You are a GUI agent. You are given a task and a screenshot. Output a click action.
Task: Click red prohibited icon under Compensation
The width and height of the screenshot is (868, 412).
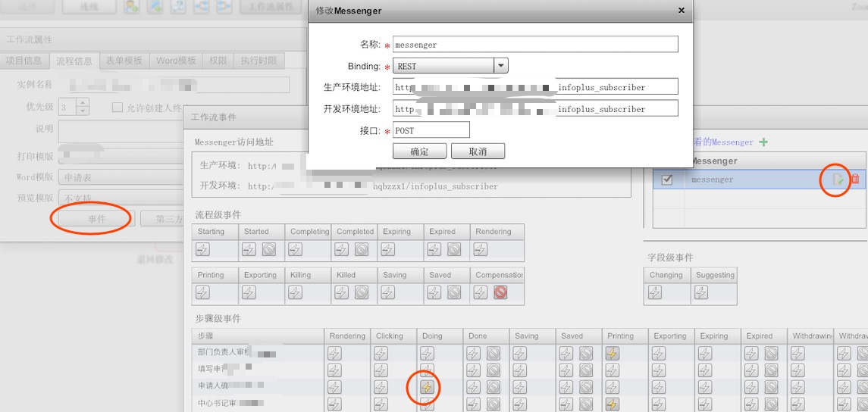(501, 292)
